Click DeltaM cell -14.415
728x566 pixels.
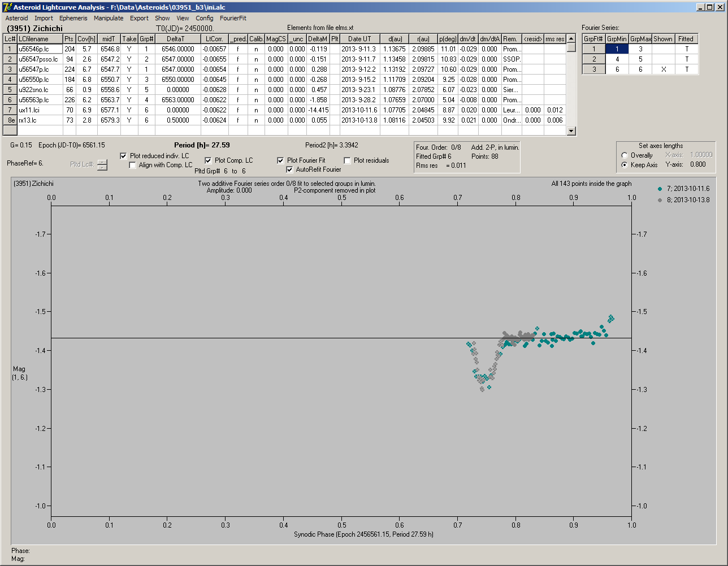point(318,110)
